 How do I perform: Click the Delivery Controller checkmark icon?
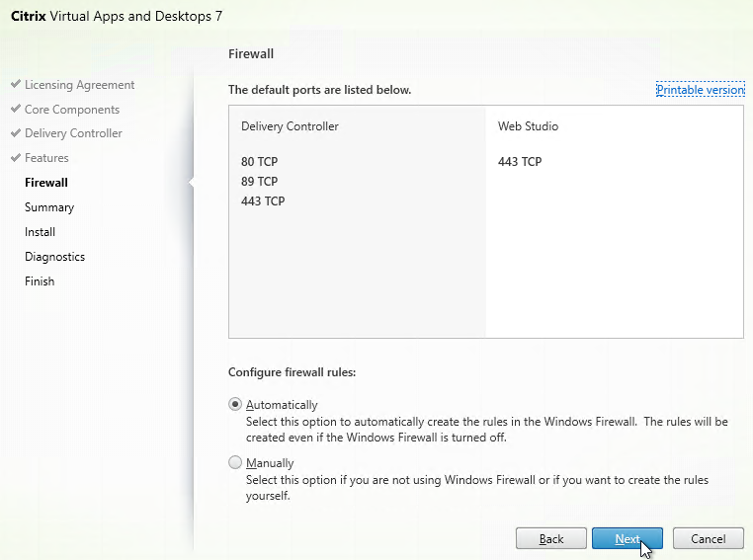16,132
